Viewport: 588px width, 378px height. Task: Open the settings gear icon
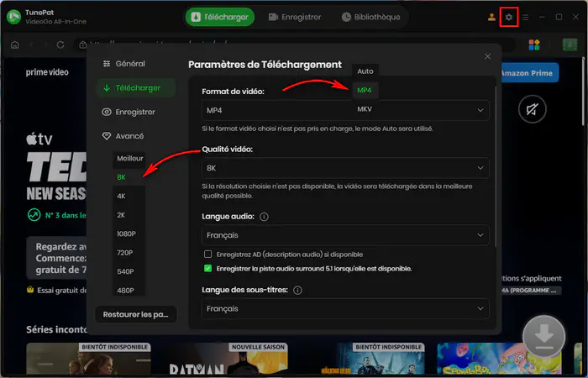click(x=508, y=18)
